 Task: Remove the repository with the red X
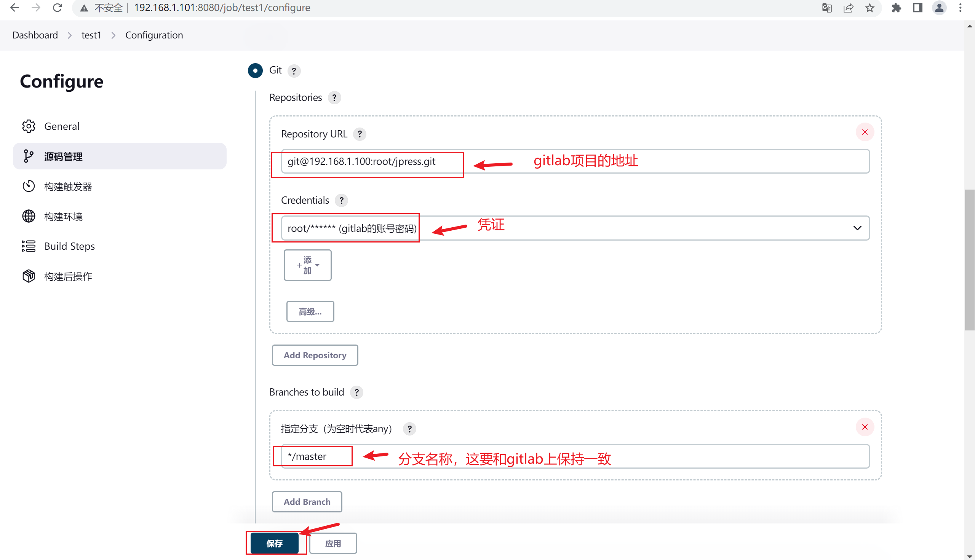coord(865,132)
